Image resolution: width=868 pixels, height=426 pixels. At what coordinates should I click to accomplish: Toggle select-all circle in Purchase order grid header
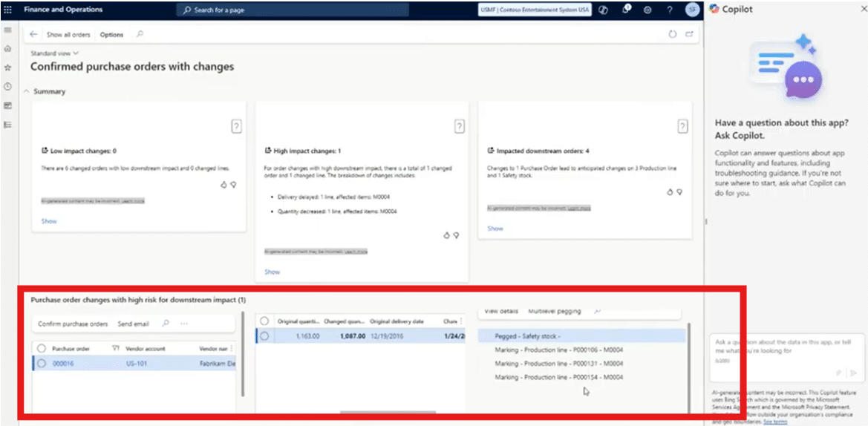(42, 348)
